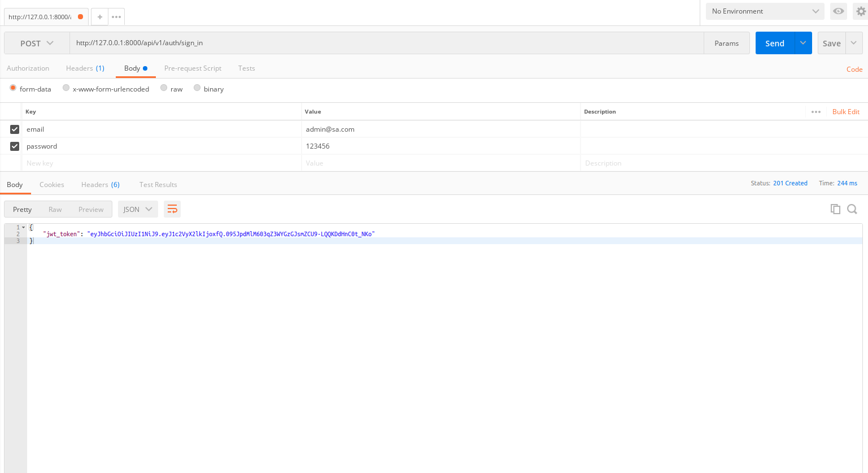Open the response Cookies tab

(52, 185)
